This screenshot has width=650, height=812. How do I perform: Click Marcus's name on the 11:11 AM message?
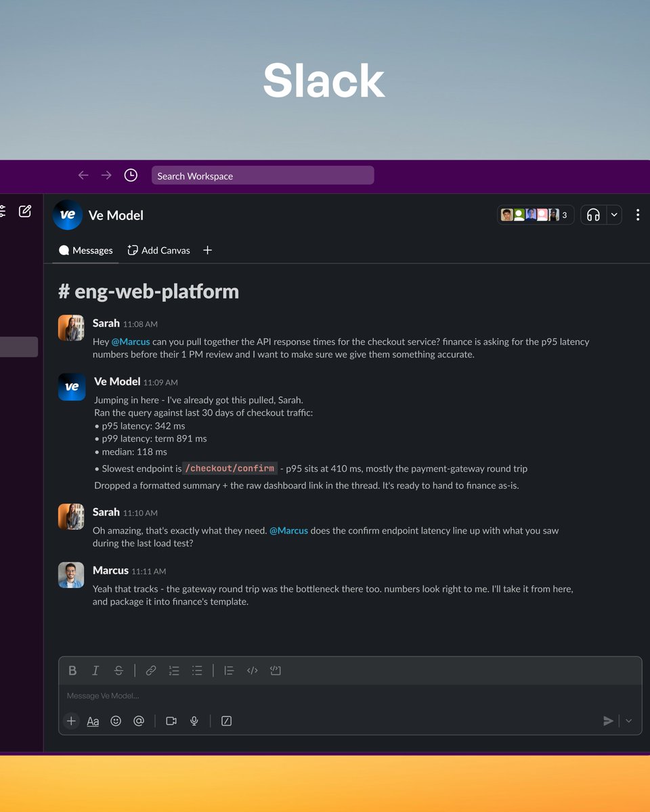coord(110,570)
